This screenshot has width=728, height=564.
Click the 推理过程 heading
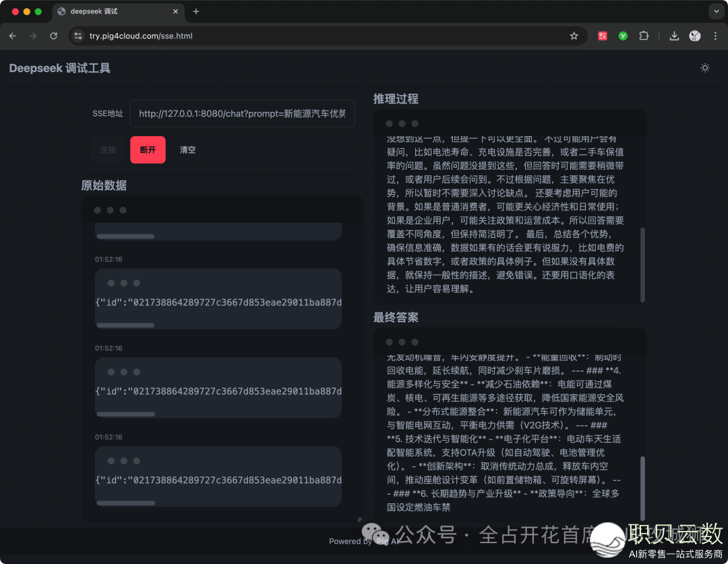click(x=396, y=99)
